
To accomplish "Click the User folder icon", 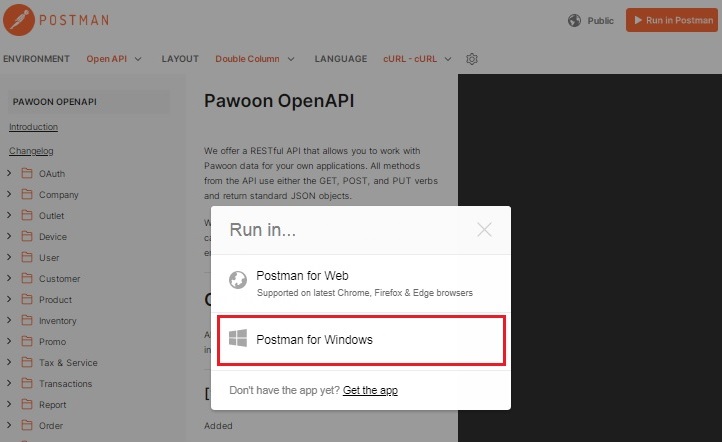I will pyautogui.click(x=27, y=257).
